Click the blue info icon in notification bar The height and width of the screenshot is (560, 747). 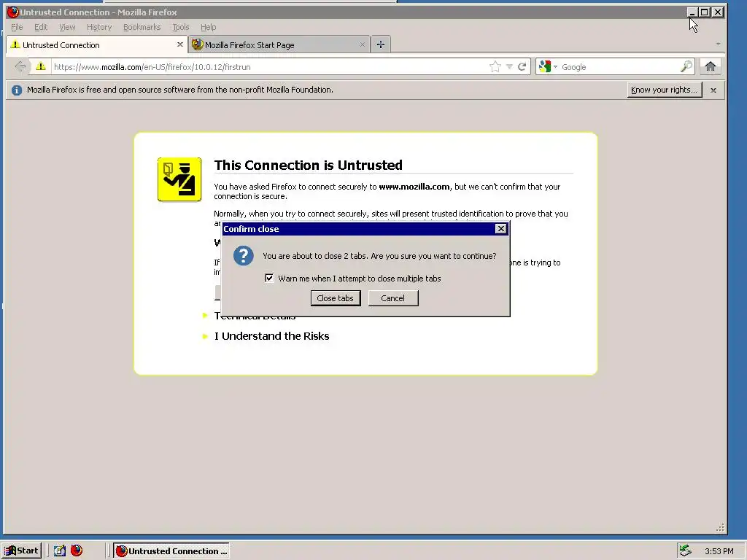pos(17,90)
